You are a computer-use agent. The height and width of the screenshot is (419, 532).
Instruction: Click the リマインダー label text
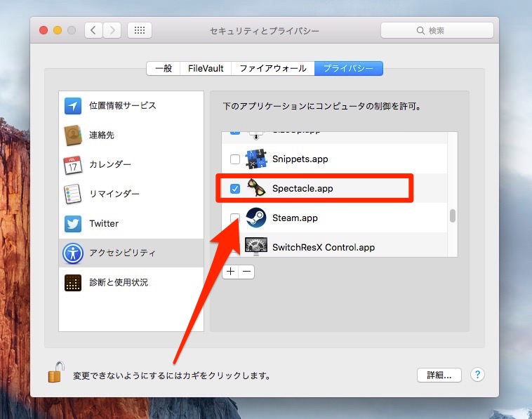[x=114, y=194]
